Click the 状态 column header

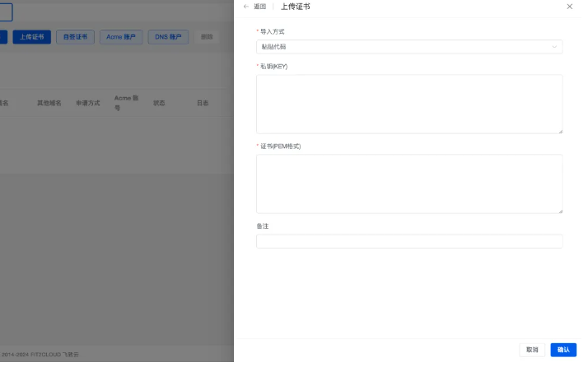159,103
